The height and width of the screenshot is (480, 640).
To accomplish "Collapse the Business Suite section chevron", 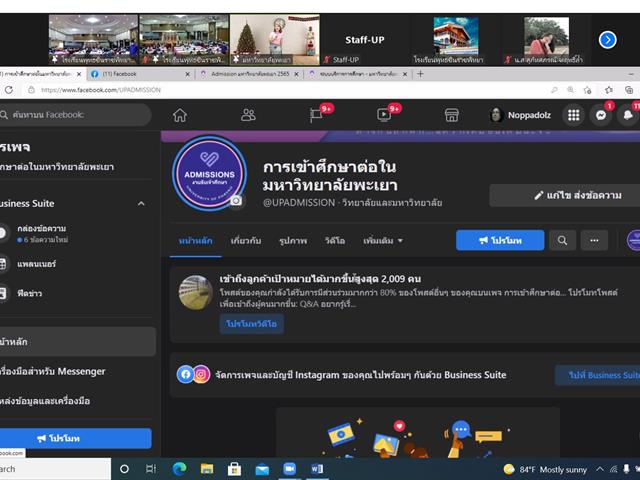I will coord(141,203).
